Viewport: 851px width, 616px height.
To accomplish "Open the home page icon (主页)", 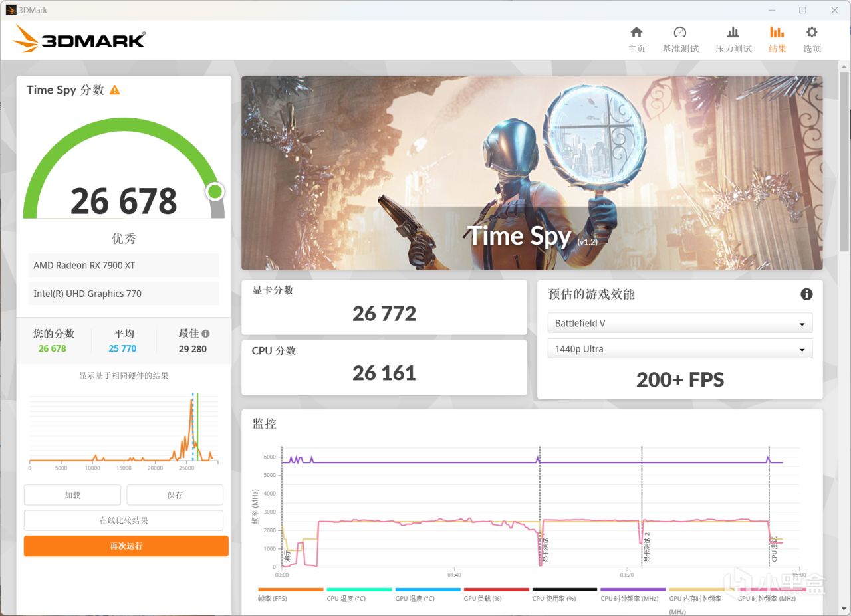I will coord(636,33).
